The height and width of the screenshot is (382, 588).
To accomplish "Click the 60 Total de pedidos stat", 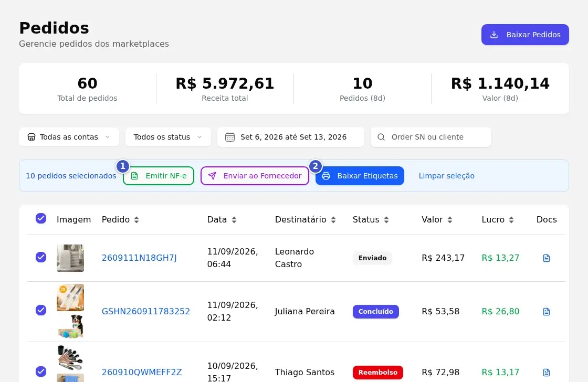I will (87, 89).
